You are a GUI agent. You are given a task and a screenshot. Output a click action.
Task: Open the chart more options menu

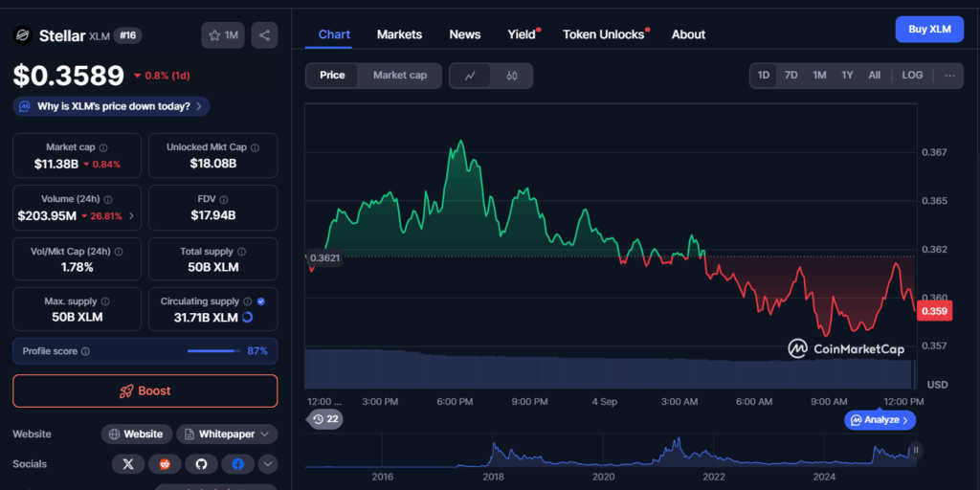(949, 76)
